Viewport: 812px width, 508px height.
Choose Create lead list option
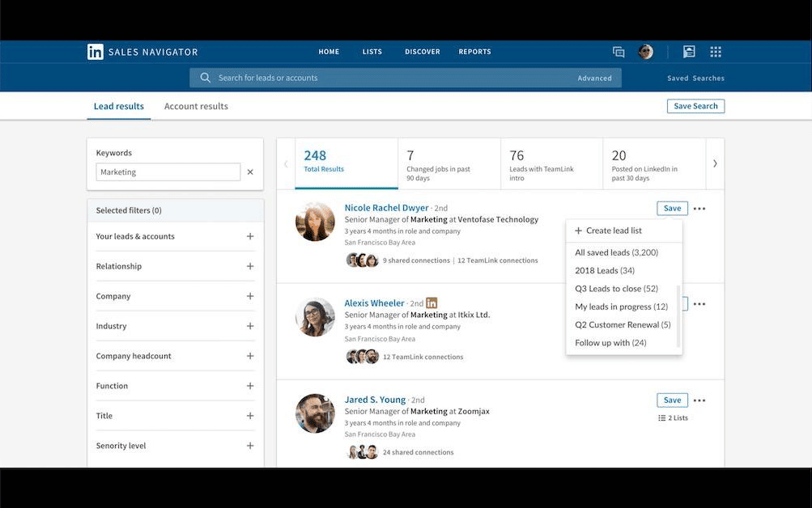624,231
